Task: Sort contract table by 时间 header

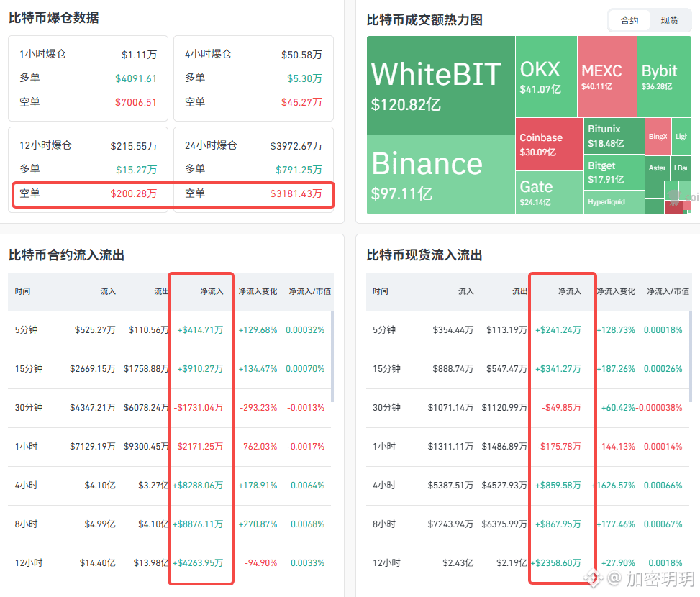Action: click(x=22, y=291)
